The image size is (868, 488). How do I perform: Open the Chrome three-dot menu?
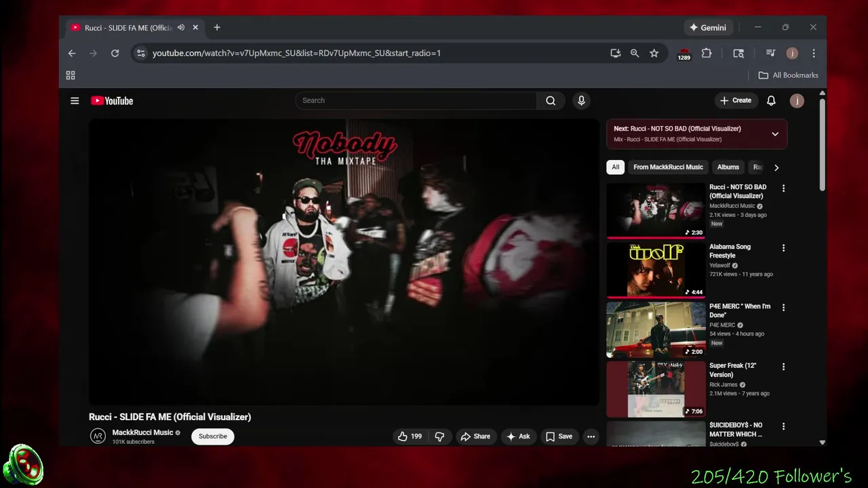click(x=814, y=53)
